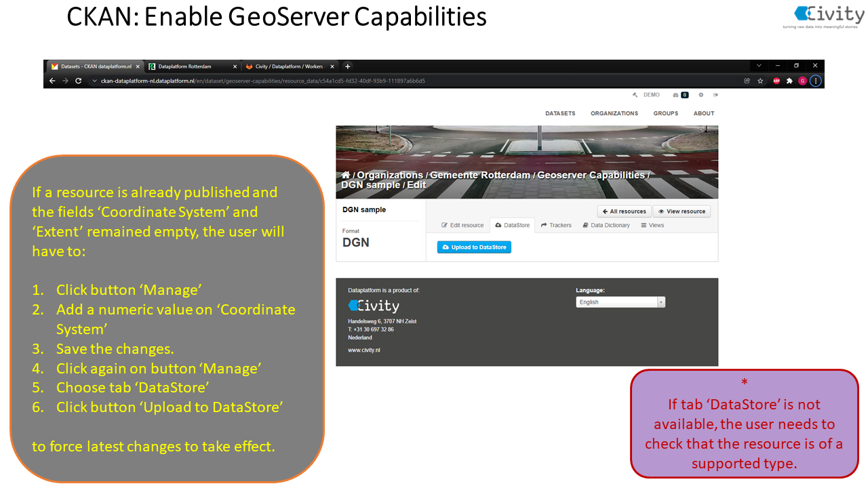Click the All resources button
868x488 pixels.
point(624,211)
